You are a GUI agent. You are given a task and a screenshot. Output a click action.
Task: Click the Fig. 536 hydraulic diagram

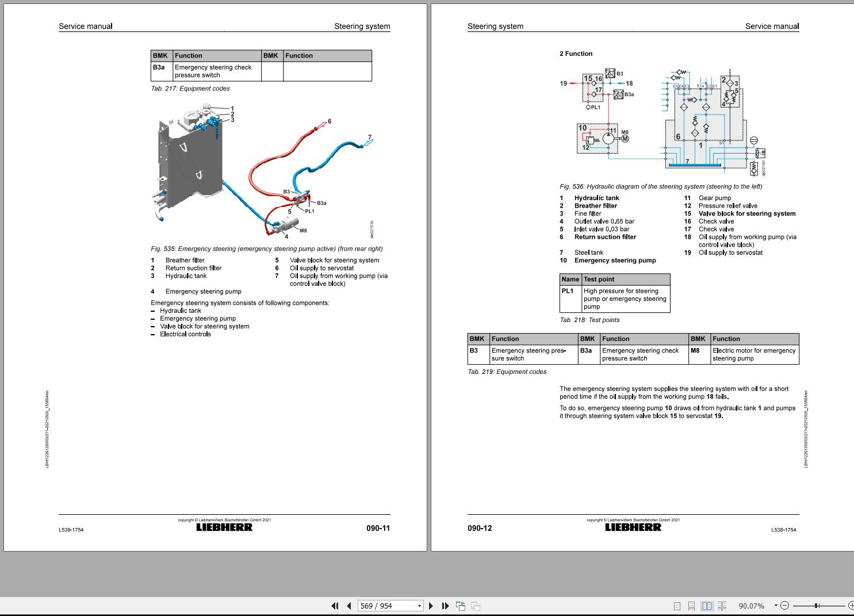click(x=663, y=123)
